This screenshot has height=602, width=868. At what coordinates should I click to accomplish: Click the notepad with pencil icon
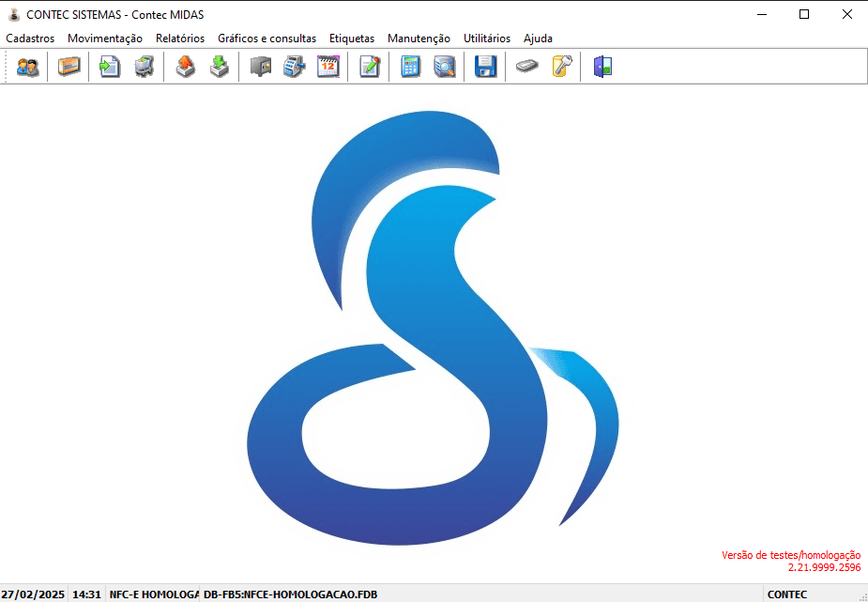coord(369,67)
